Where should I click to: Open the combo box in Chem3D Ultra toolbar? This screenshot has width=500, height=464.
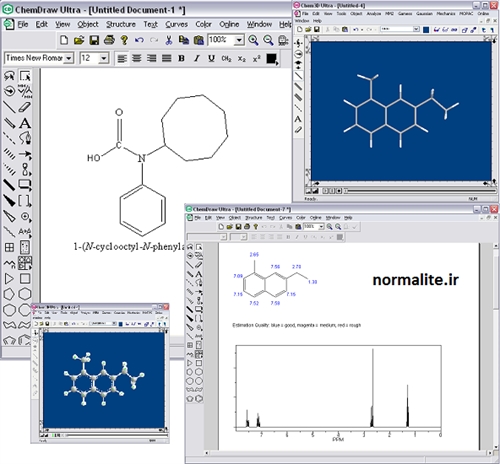coord(416,29)
